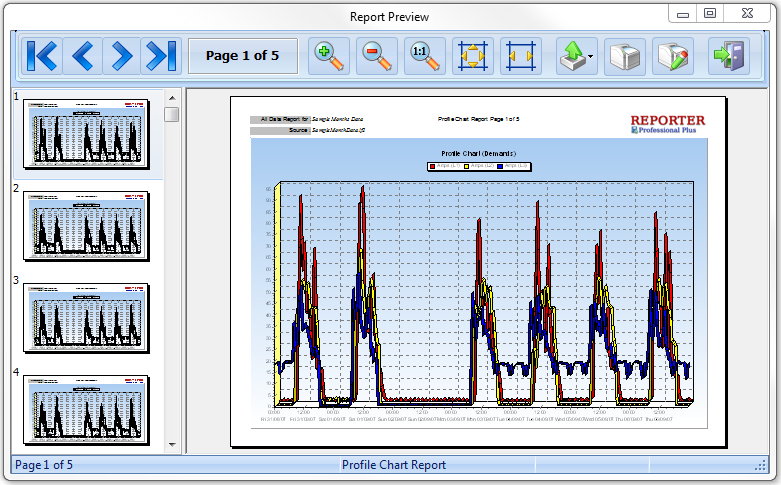Screen dimensions: 781x485
Task: Select page 3 thumbnail
Action: 86,318
